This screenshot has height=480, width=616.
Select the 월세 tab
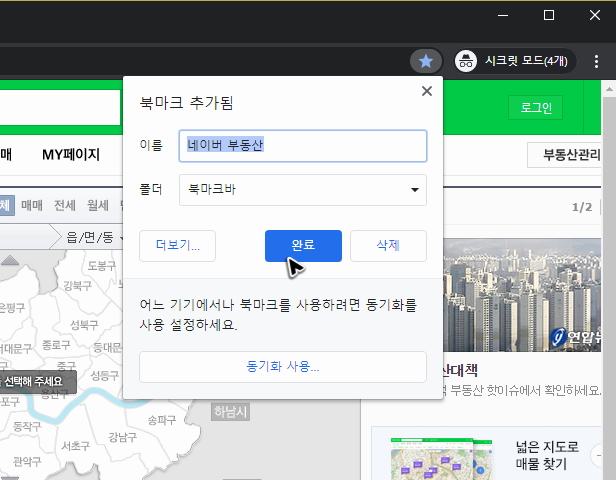coord(98,205)
